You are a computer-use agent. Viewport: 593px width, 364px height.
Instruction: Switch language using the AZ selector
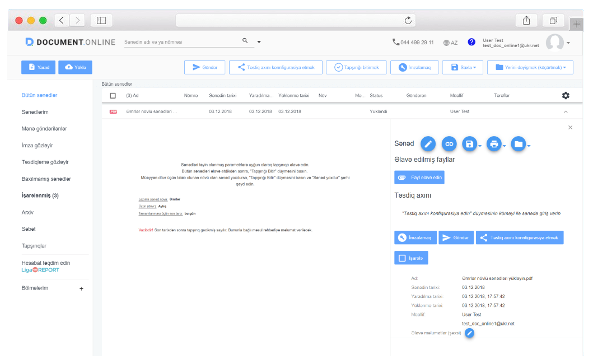[450, 43]
